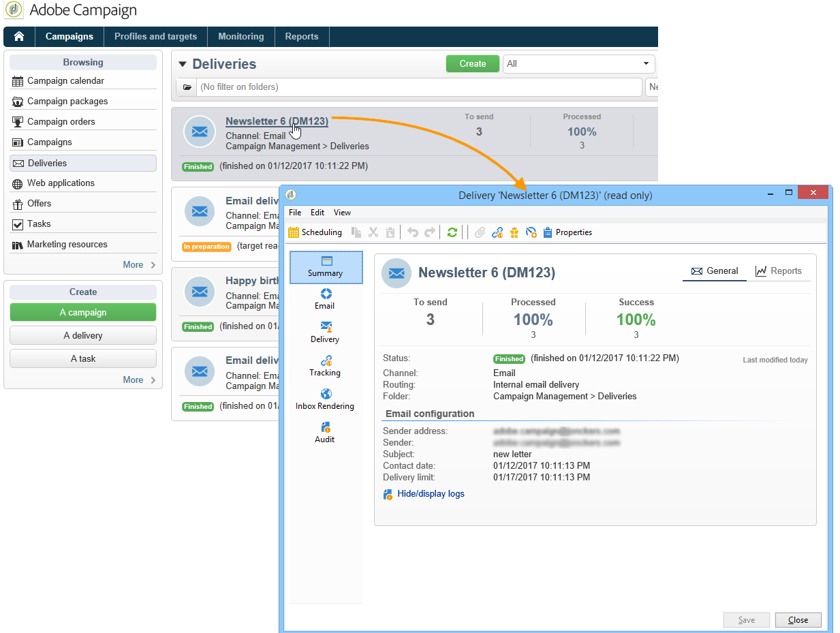
Task: Click the green Refresh toolbar icon
Action: (452, 232)
